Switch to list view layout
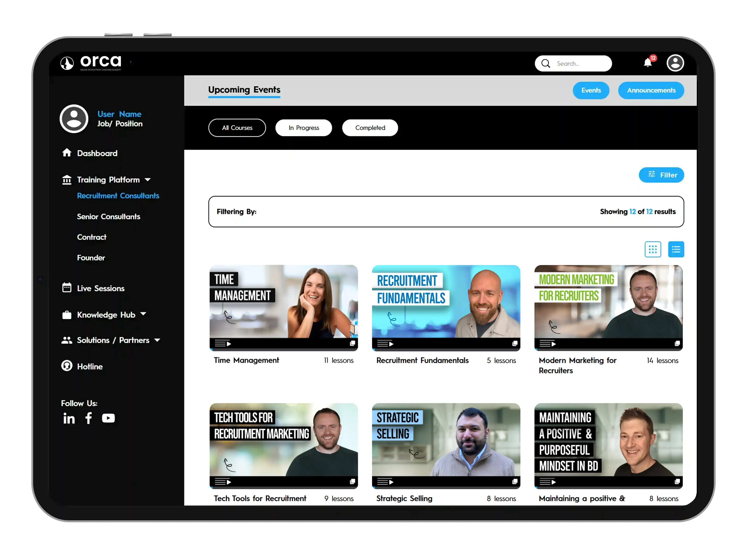This screenshot has height=560, width=747. 676,249
